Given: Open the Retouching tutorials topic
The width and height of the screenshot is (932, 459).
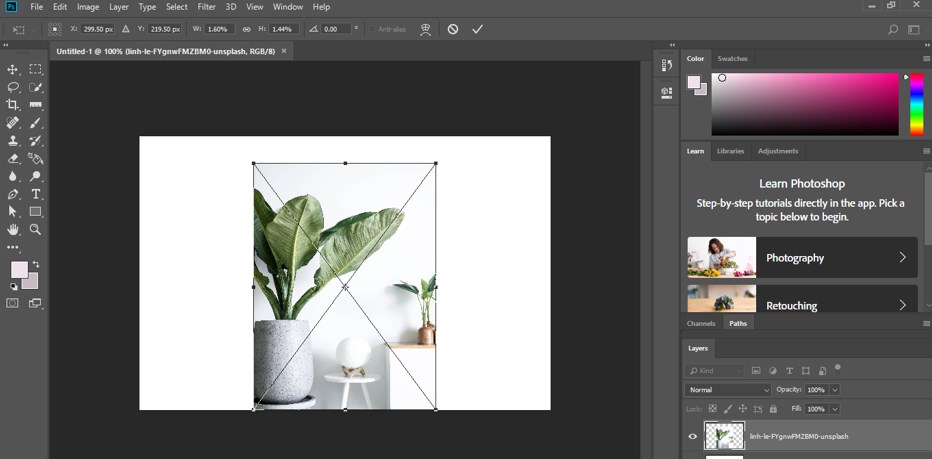Looking at the screenshot, I should point(802,299).
